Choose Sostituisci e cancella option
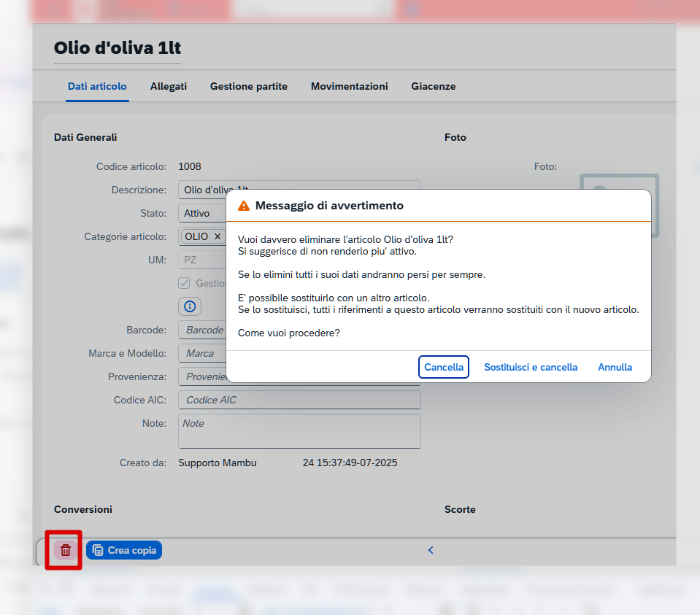 point(531,367)
